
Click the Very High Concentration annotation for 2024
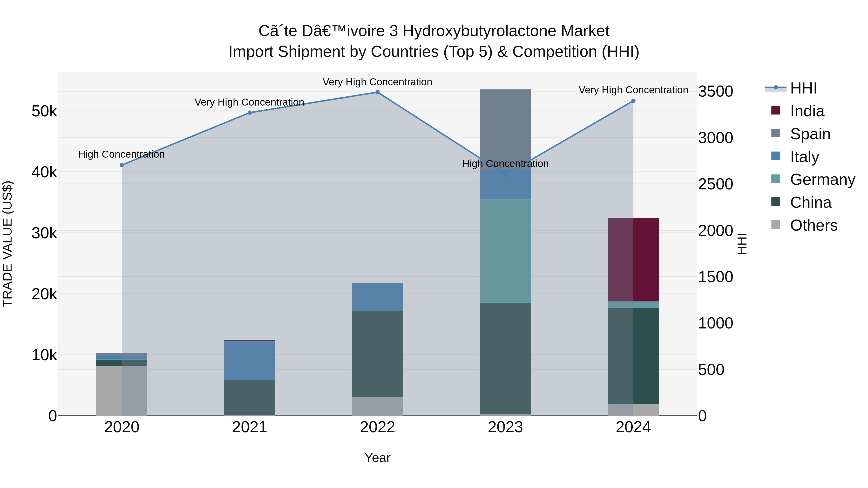[633, 90]
